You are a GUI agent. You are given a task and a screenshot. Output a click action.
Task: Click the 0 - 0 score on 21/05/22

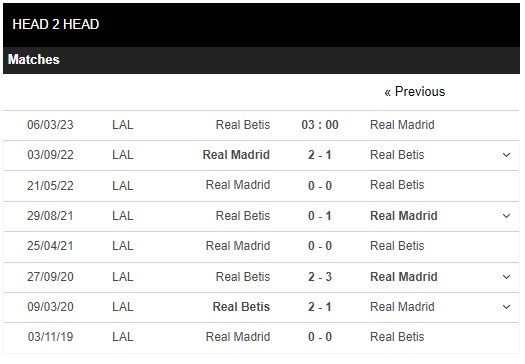click(x=320, y=186)
